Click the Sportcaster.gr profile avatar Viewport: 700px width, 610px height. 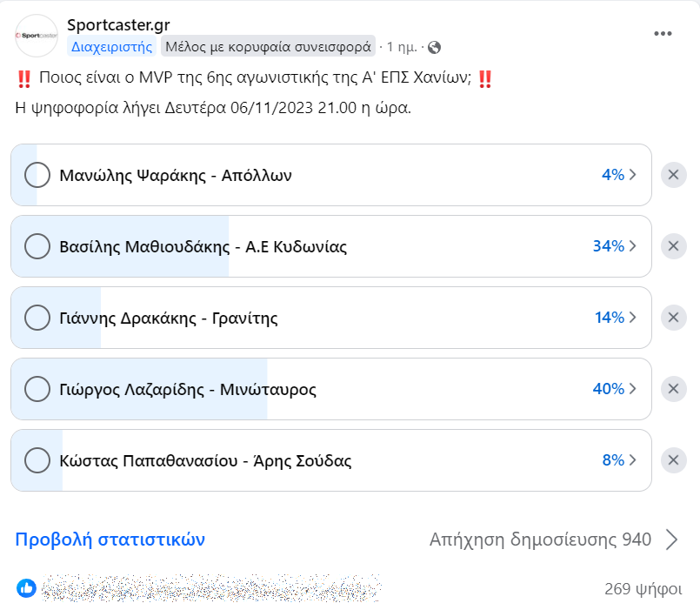tap(37, 35)
